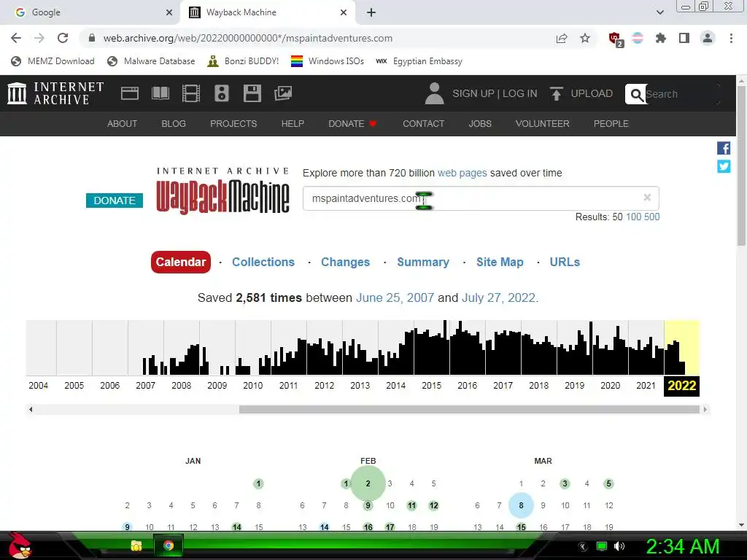This screenshot has width=747, height=560.
Task: Open the July 27, 2022 capture link
Action: click(x=498, y=297)
